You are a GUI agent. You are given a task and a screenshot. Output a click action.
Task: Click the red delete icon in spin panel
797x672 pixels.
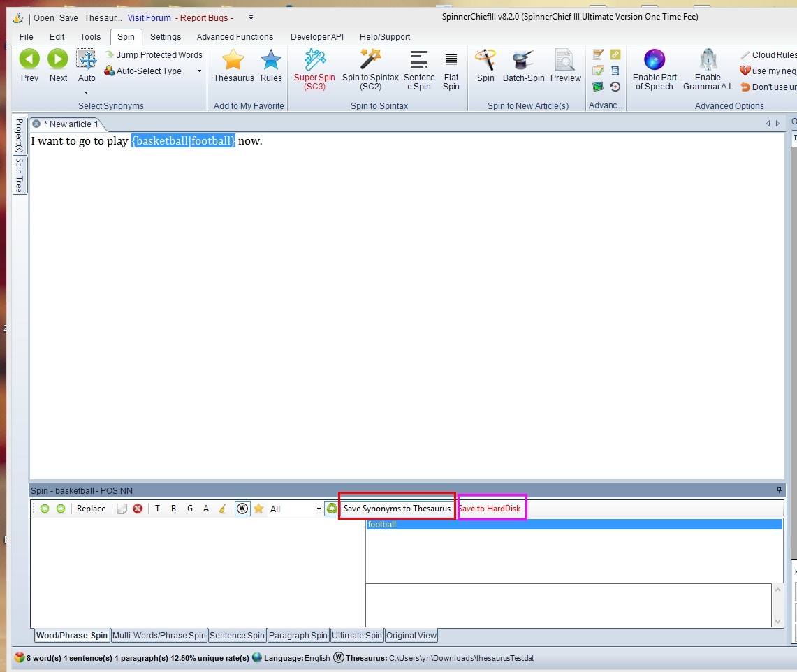(138, 509)
